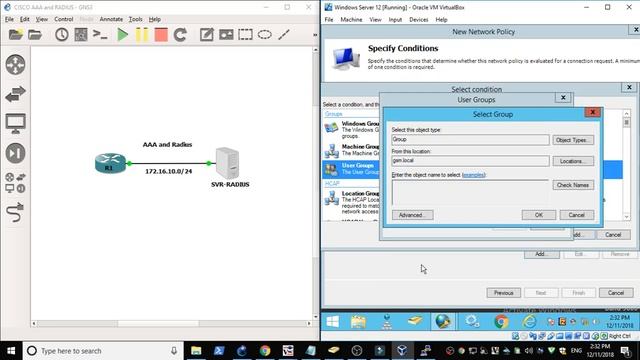Reload all nodes in GNS3
Image resolution: width=640 pixels, height=360 pixels.
click(180, 35)
